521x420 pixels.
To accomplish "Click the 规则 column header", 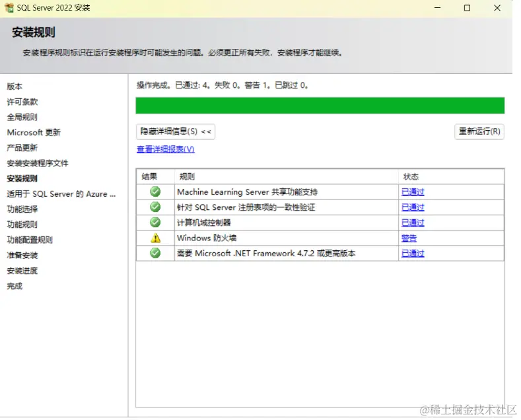I will point(187,177).
